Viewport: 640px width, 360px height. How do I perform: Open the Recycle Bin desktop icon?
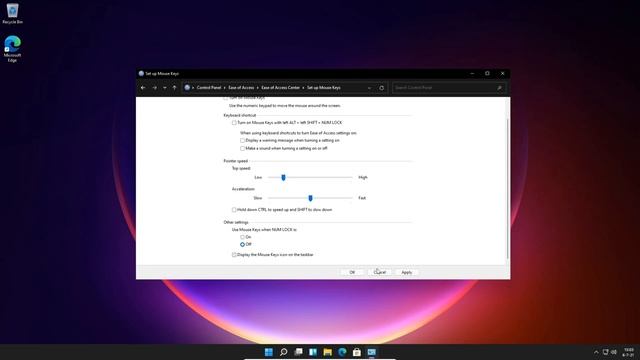click(x=12, y=13)
